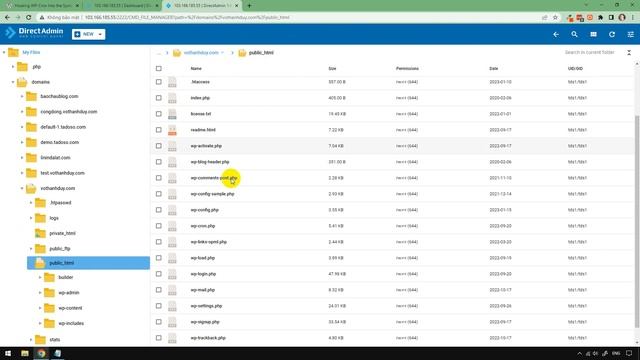Expand the domain dropdown in breadcrumb
Image resolution: width=640 pixels, height=360 pixels.
point(222,53)
